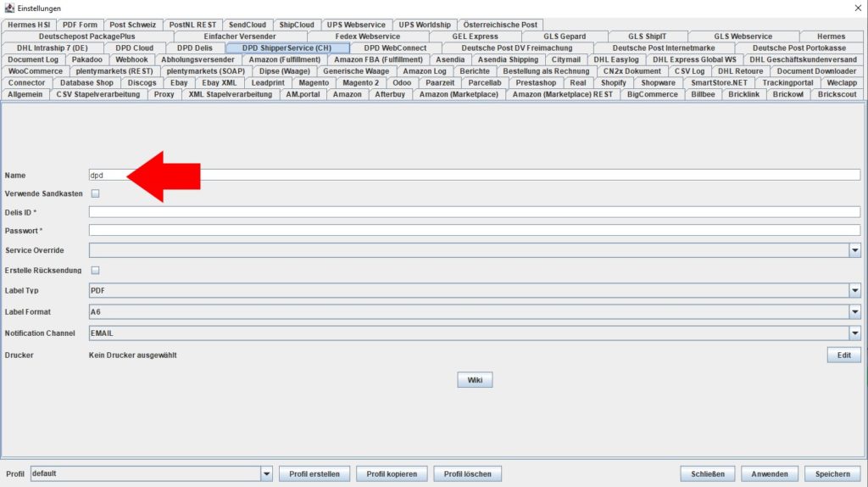Switch to the Document Log tab
Image resolution: width=868 pixels, height=487 pixels.
coord(33,60)
